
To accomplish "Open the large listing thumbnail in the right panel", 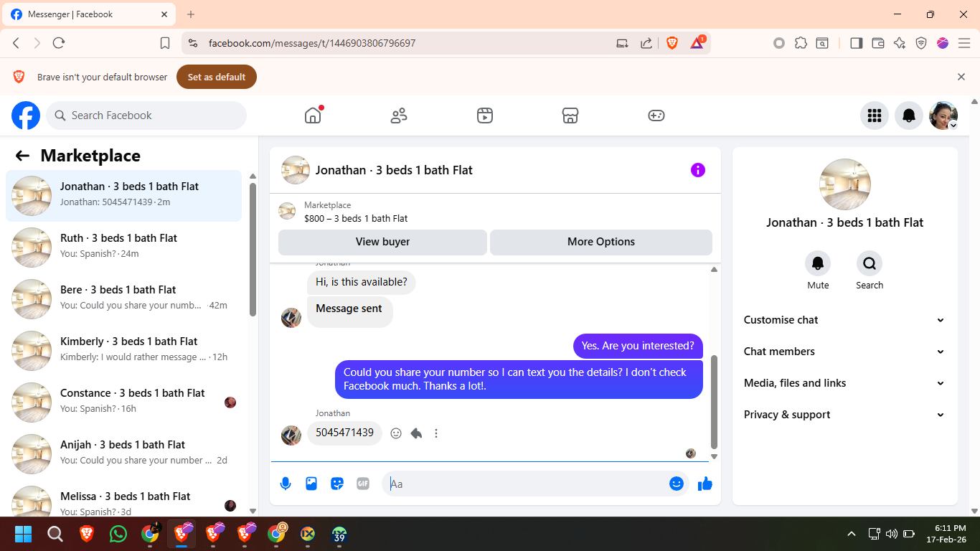I will (845, 184).
